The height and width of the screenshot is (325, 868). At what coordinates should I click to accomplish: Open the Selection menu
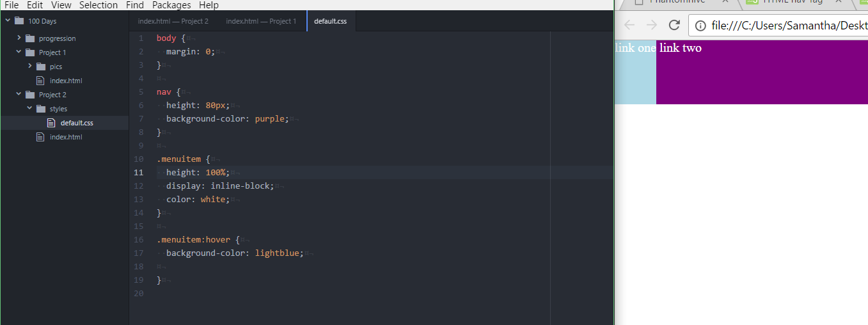99,5
